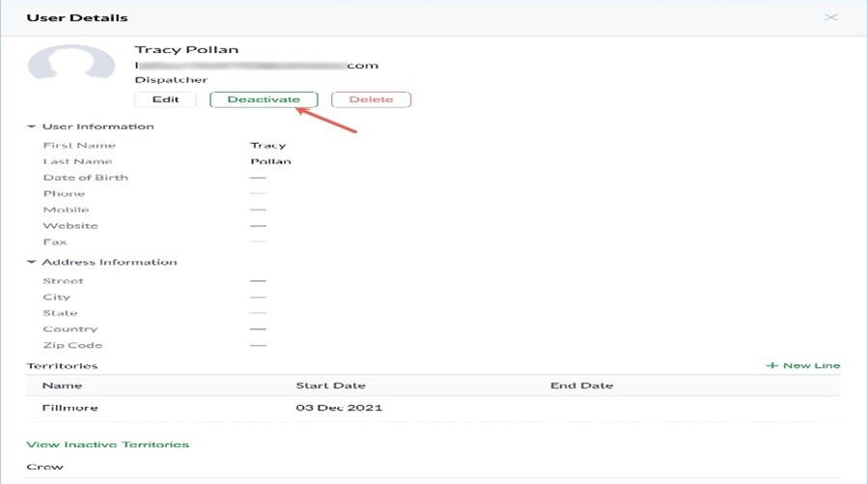The width and height of the screenshot is (868, 484).
Task: Click the Edit button
Action: (165, 100)
